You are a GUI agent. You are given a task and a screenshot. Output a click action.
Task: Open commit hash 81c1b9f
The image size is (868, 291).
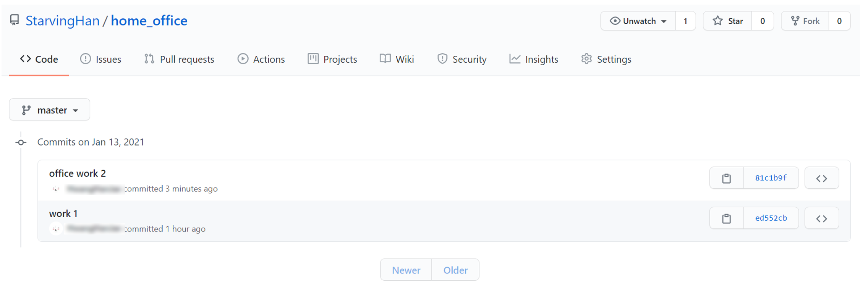(771, 178)
